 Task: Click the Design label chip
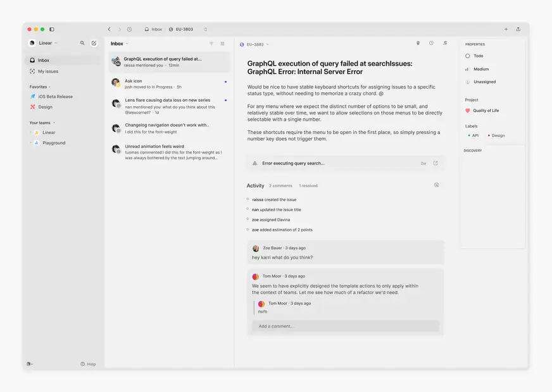point(496,135)
